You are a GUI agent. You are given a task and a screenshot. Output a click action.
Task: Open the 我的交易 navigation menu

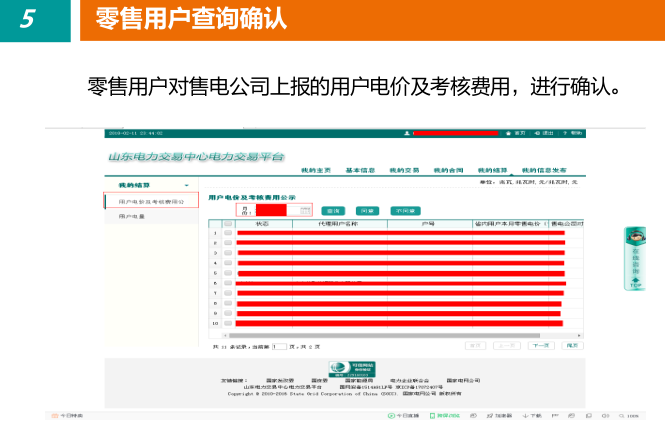click(404, 171)
